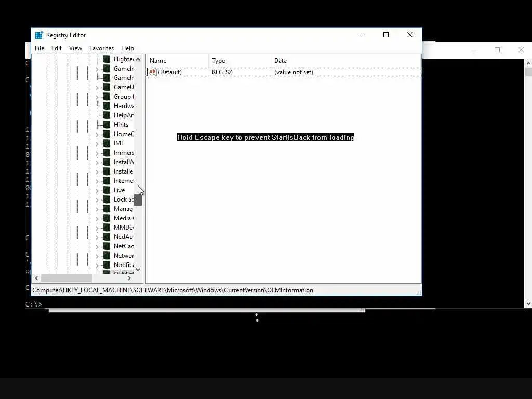Expand the Networ key node
The image size is (532, 399).
click(97, 256)
